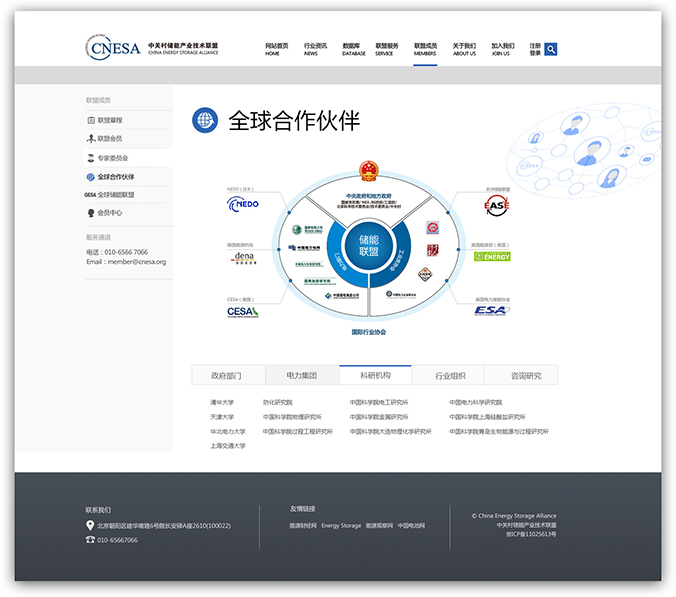Click the 清华大学 link

coord(222,402)
